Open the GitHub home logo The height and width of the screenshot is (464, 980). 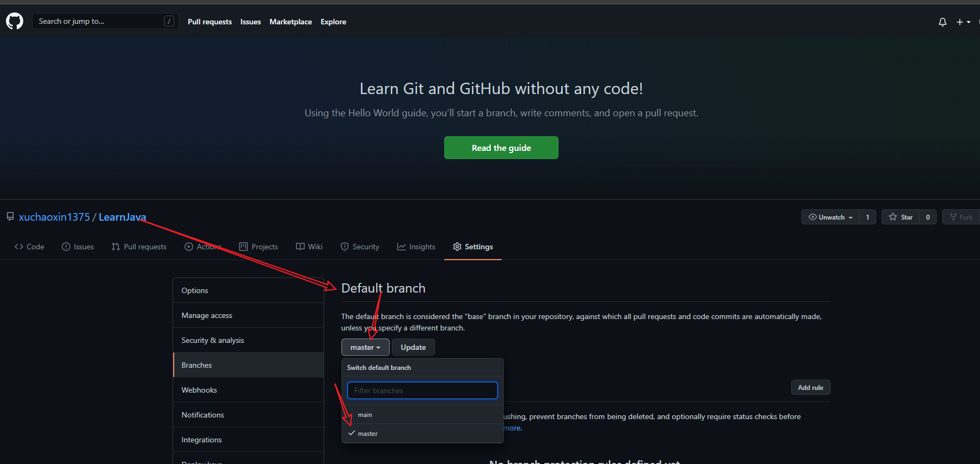click(15, 22)
